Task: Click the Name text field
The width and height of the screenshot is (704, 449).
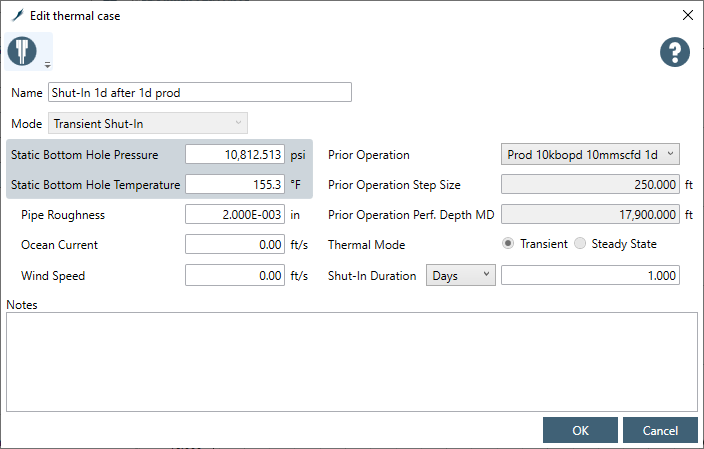Action: [x=200, y=93]
